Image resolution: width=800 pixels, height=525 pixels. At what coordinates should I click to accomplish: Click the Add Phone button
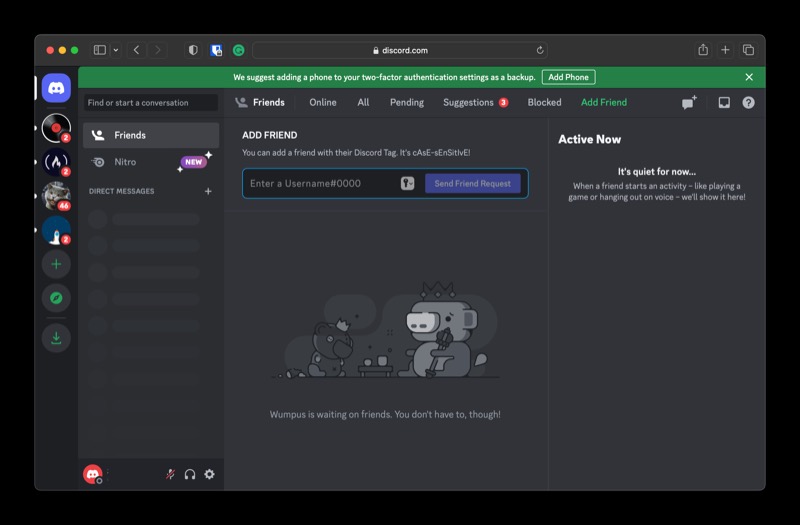tap(568, 77)
